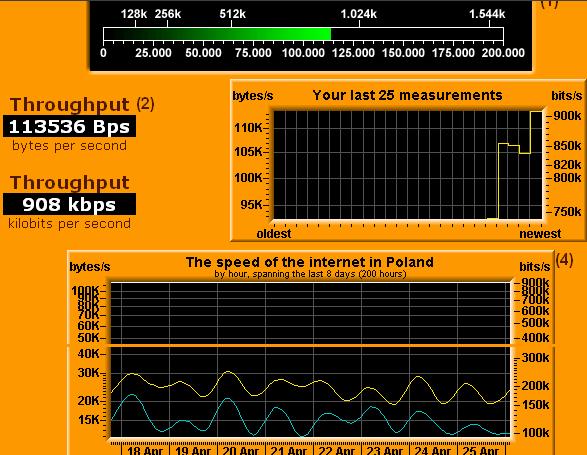Click the "175.000" gauge scale value
The height and width of the screenshot is (455, 587).
(x=453, y=53)
